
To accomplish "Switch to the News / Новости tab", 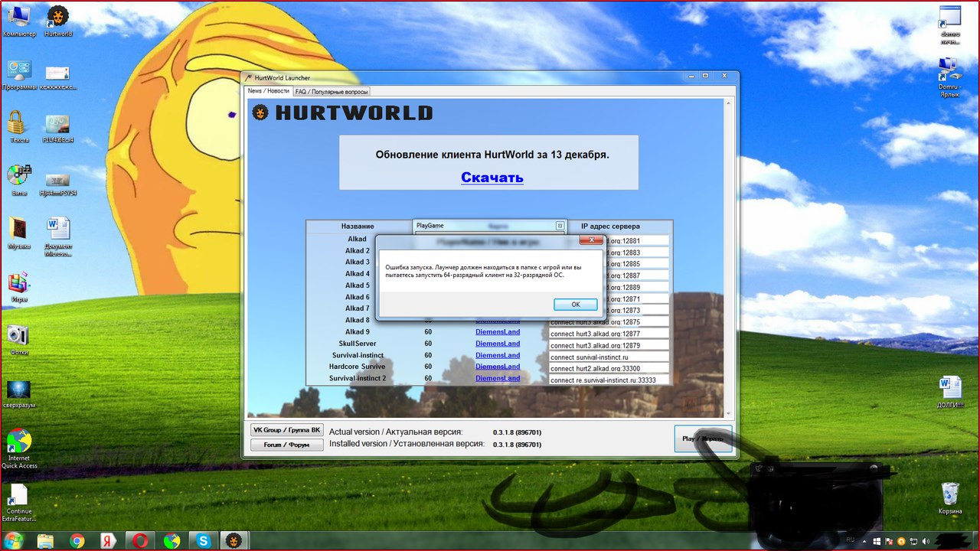I will coord(268,91).
